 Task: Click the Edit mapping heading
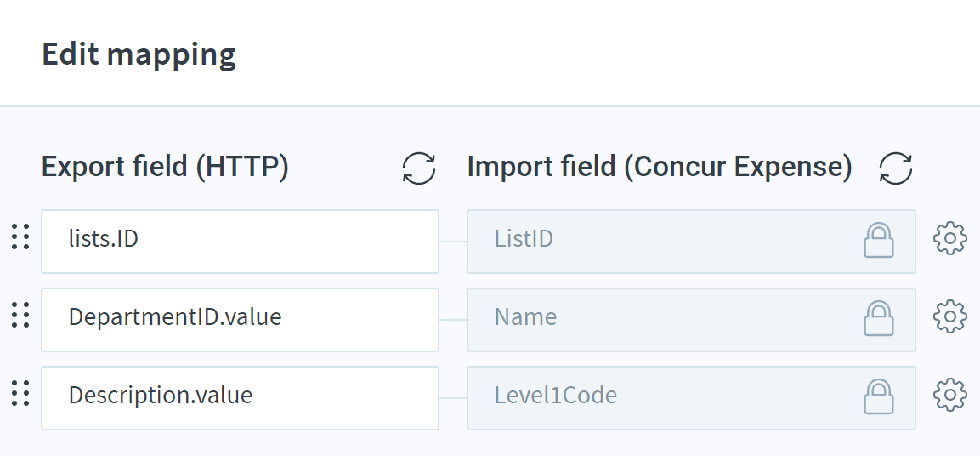pyautogui.click(x=139, y=54)
